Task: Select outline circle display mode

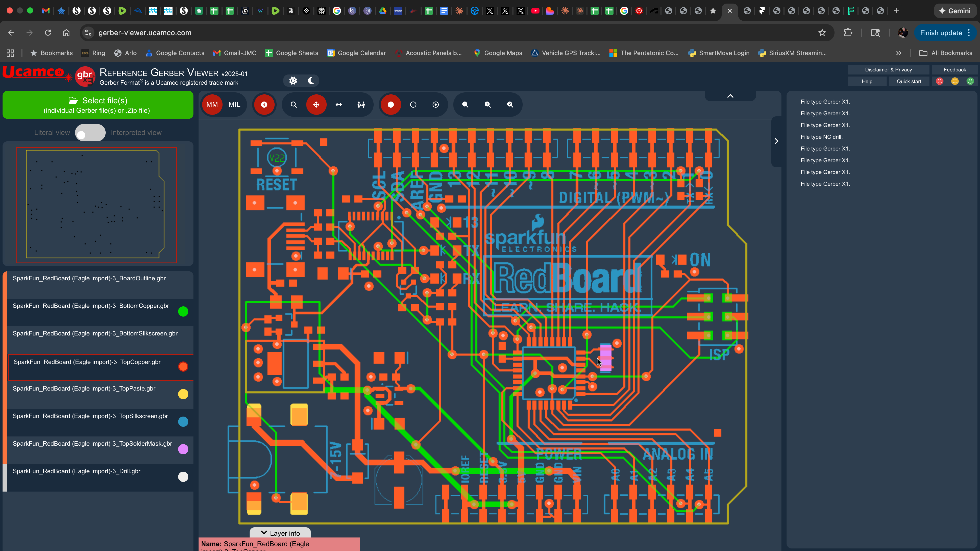Action: [413, 105]
